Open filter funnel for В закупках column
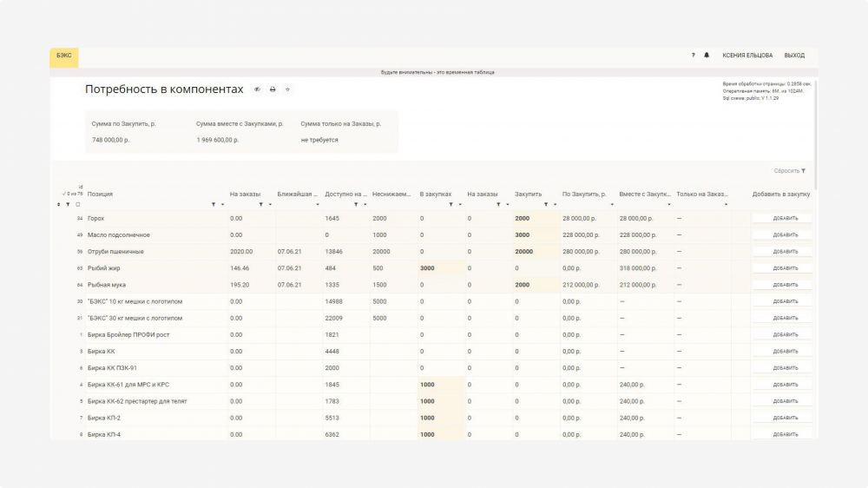The height and width of the screenshot is (488, 868). pos(450,204)
